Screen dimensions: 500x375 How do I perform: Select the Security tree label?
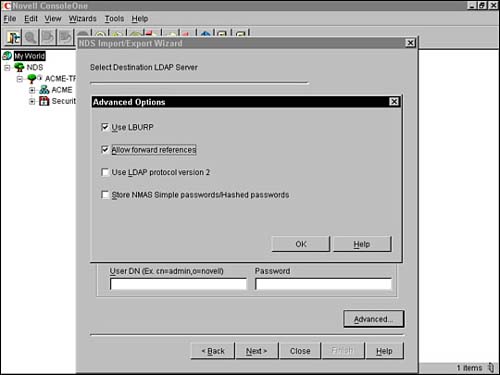pyautogui.click(x=64, y=101)
